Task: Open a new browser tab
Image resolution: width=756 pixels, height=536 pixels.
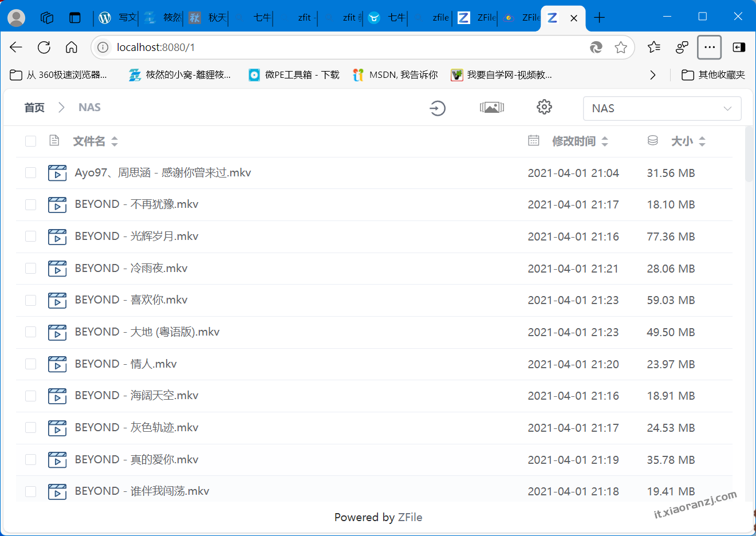Action: point(599,18)
